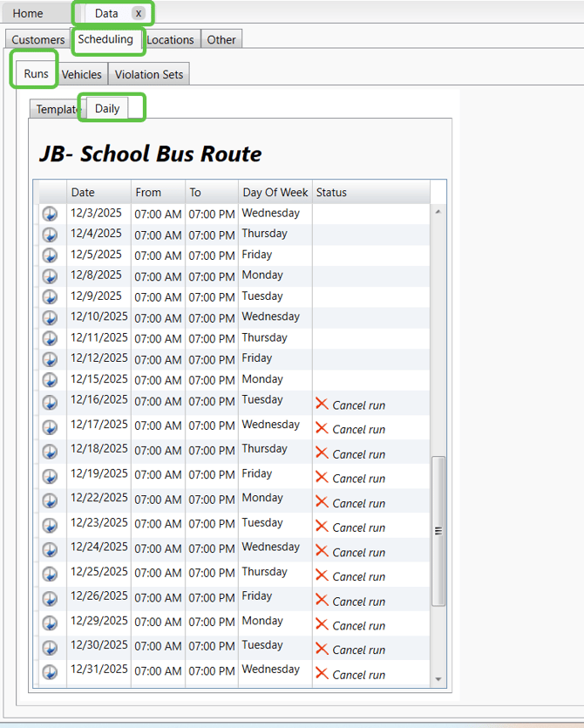Click the clock icon beside 12/10/2025
Screen dimensions: 584x728
pos(50,317)
